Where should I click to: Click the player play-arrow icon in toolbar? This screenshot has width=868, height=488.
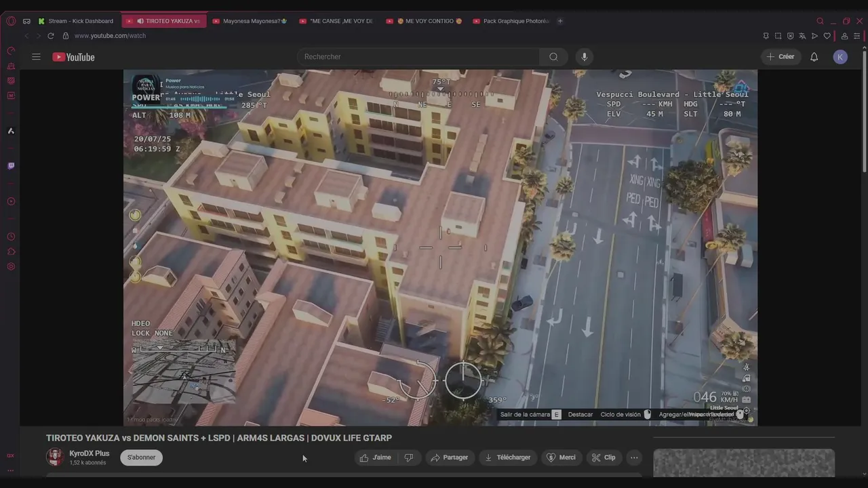(814, 36)
